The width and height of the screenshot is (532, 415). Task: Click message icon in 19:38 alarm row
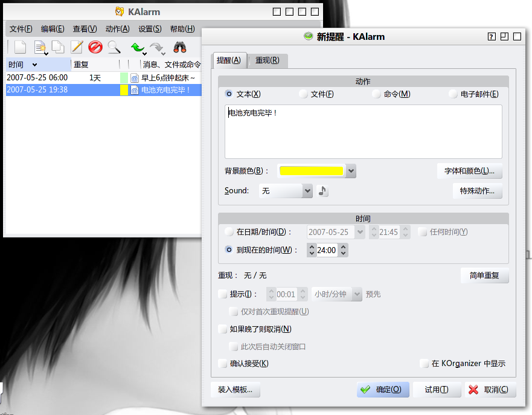coord(135,90)
